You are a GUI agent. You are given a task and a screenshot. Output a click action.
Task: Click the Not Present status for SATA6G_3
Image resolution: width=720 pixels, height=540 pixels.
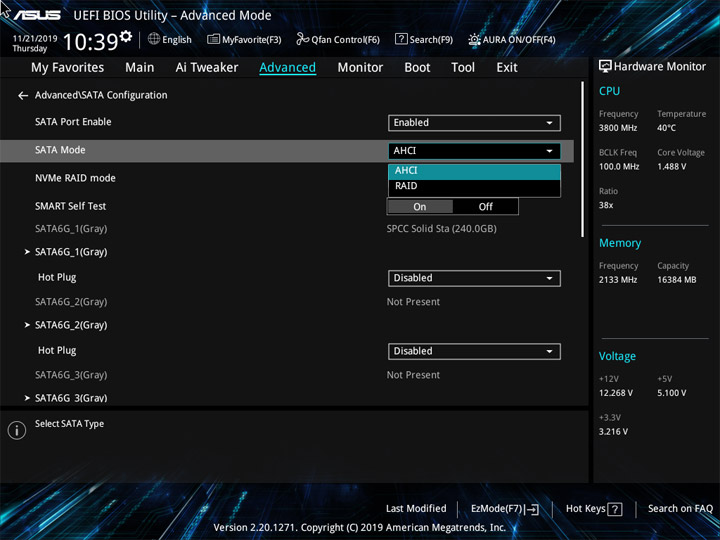tap(413, 375)
